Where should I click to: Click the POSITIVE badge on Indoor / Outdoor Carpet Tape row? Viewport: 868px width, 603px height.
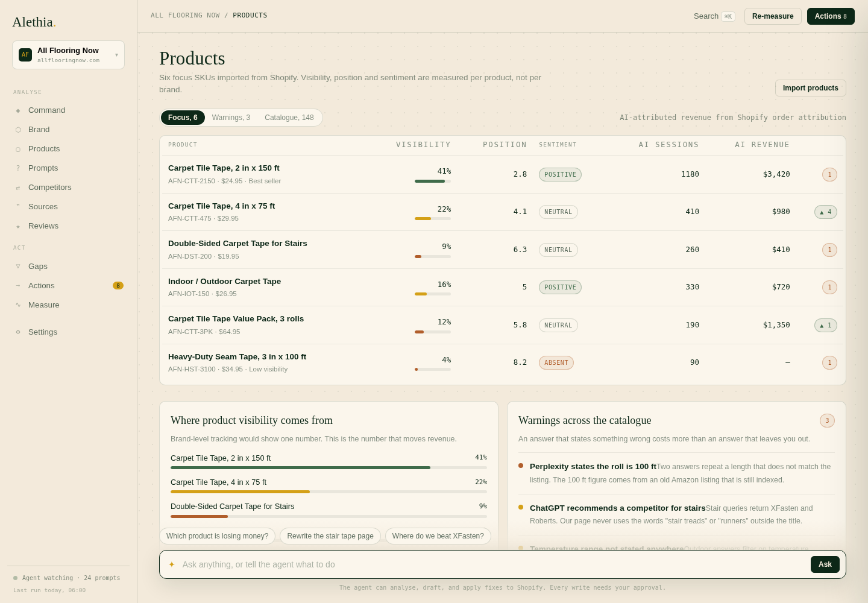coord(560,287)
